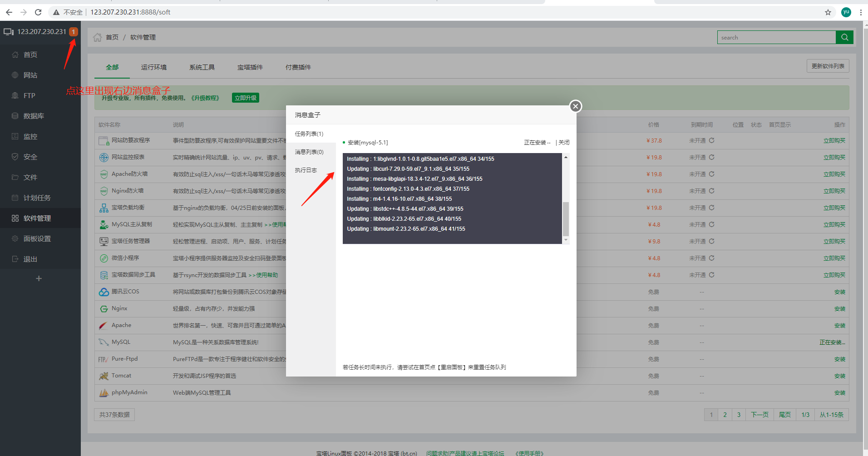Click the green 立即升级 button
868x456 pixels.
pos(246,98)
